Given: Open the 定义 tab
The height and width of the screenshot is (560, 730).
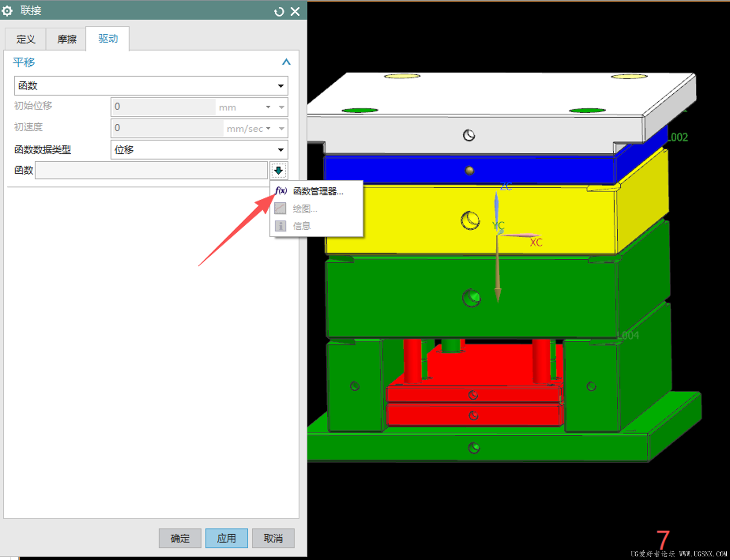Looking at the screenshot, I should pyautogui.click(x=25, y=39).
